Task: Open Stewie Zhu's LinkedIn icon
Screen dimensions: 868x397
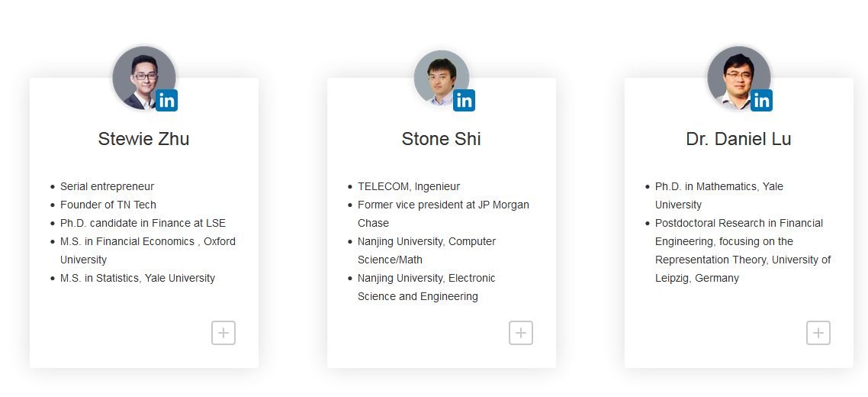Action: coord(166,100)
